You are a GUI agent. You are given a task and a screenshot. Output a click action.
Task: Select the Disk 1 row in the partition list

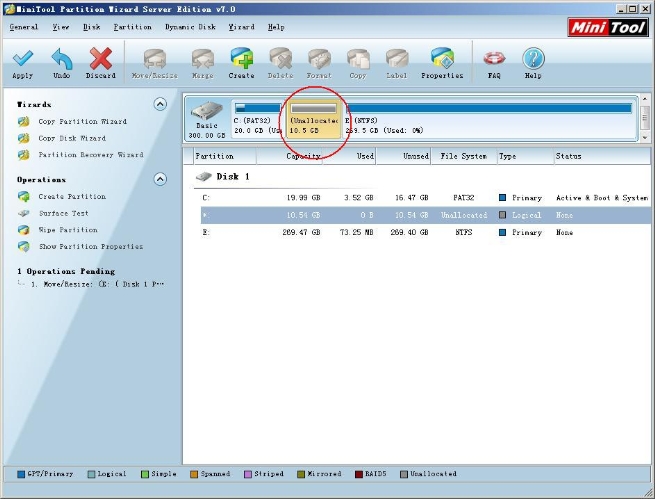coord(223,177)
